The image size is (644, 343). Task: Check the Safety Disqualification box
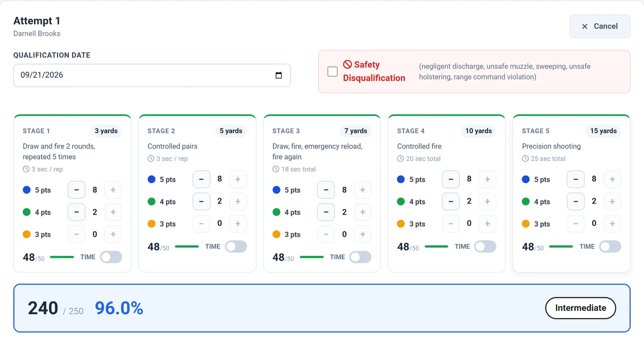332,72
